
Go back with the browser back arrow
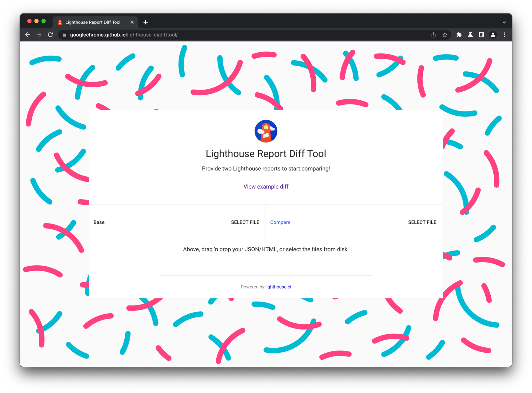28,35
